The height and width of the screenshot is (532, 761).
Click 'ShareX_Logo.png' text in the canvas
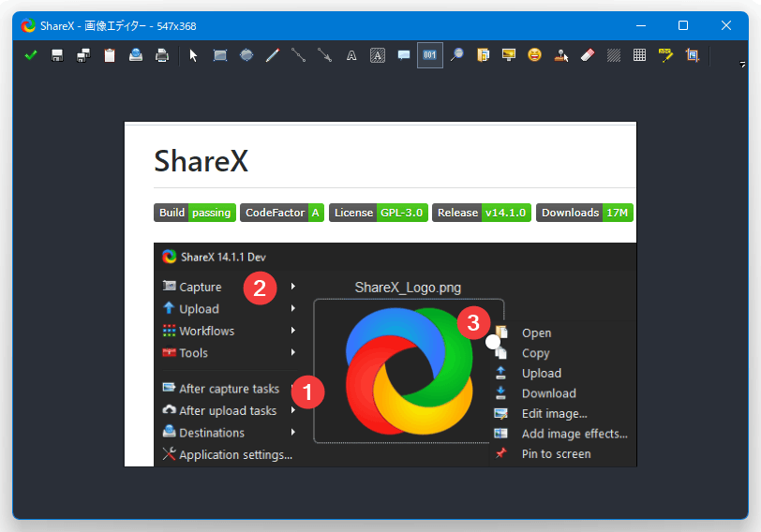click(408, 288)
